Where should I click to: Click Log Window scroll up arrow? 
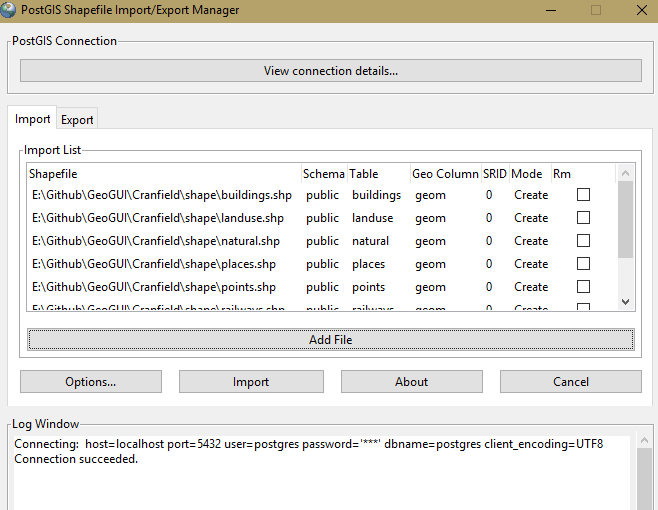[644, 440]
